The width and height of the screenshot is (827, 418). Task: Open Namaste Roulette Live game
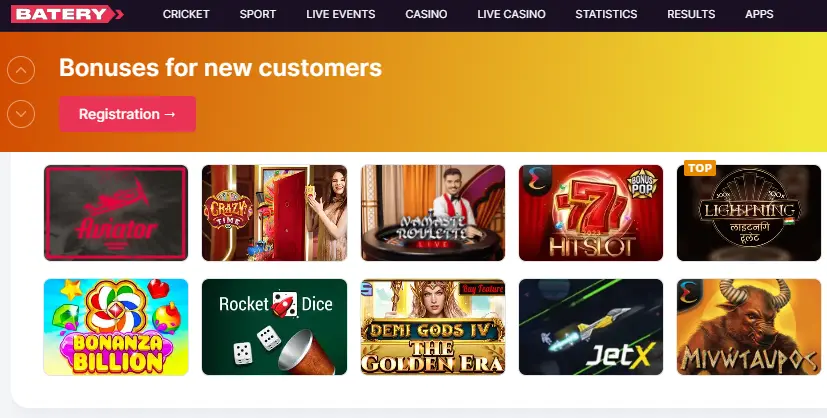432,213
